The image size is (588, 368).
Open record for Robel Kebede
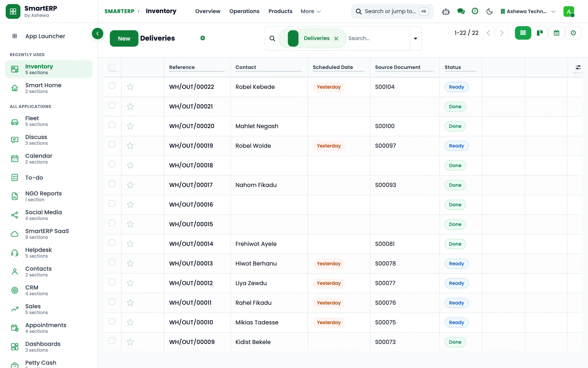(255, 87)
